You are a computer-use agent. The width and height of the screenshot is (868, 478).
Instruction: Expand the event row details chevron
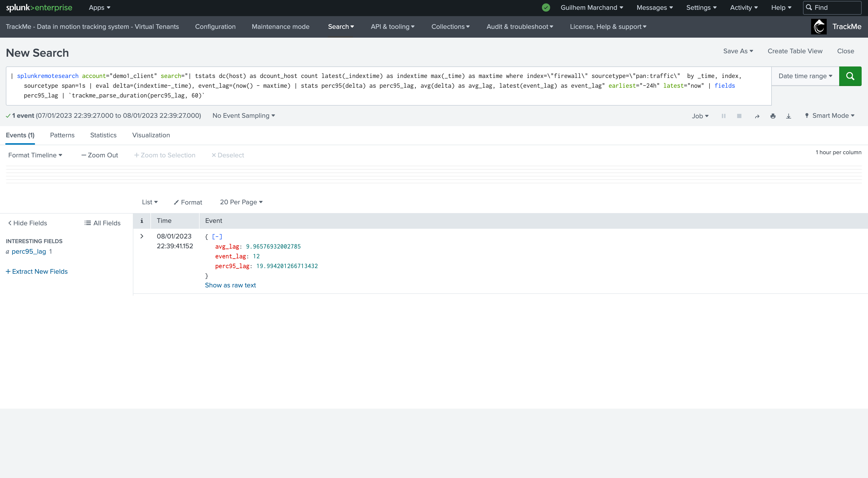142,236
